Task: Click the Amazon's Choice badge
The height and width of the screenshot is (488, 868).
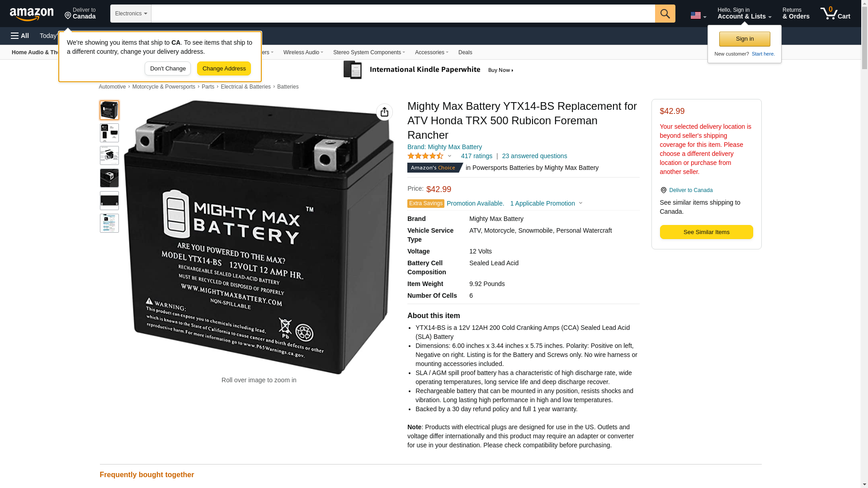Action: click(435, 168)
